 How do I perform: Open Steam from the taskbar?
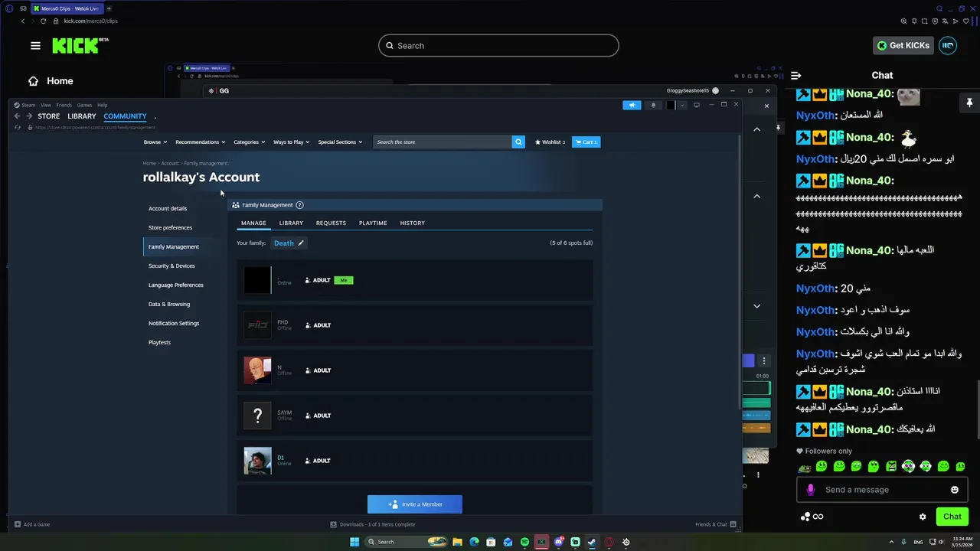tap(592, 542)
